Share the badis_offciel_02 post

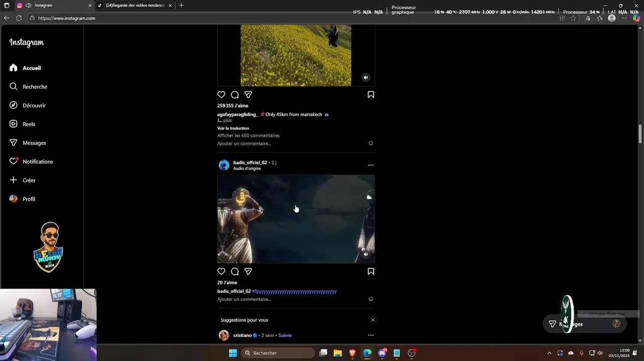click(248, 271)
